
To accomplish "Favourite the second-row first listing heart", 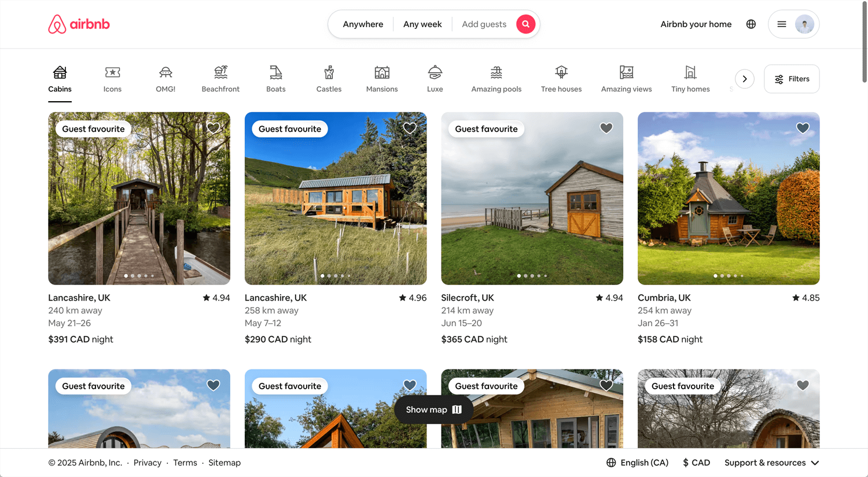I will coord(214,386).
